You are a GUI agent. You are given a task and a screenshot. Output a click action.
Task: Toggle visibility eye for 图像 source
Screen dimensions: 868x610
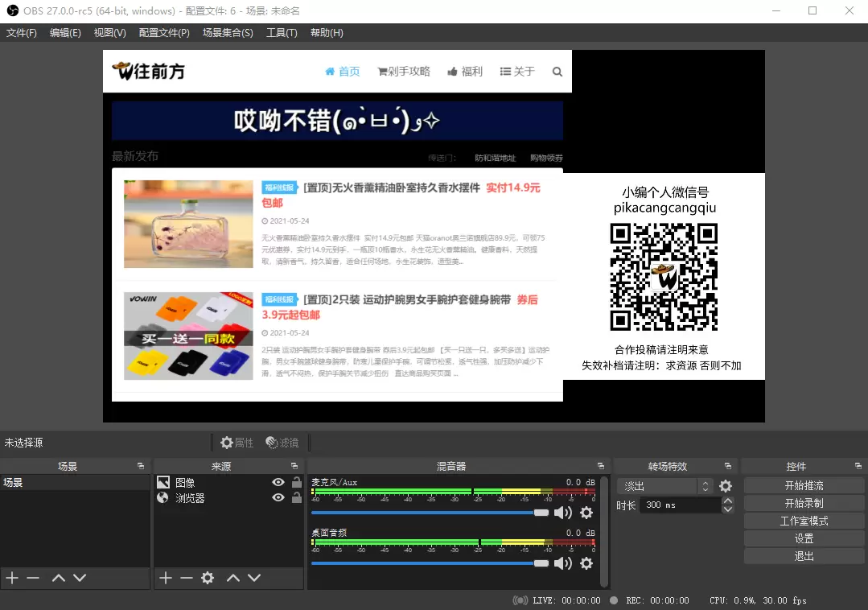[x=278, y=482]
